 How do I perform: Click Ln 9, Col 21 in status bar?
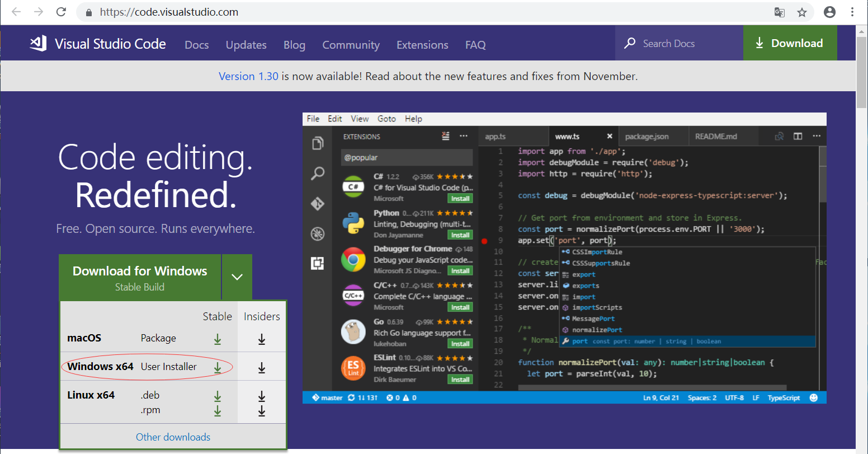pyautogui.click(x=661, y=397)
